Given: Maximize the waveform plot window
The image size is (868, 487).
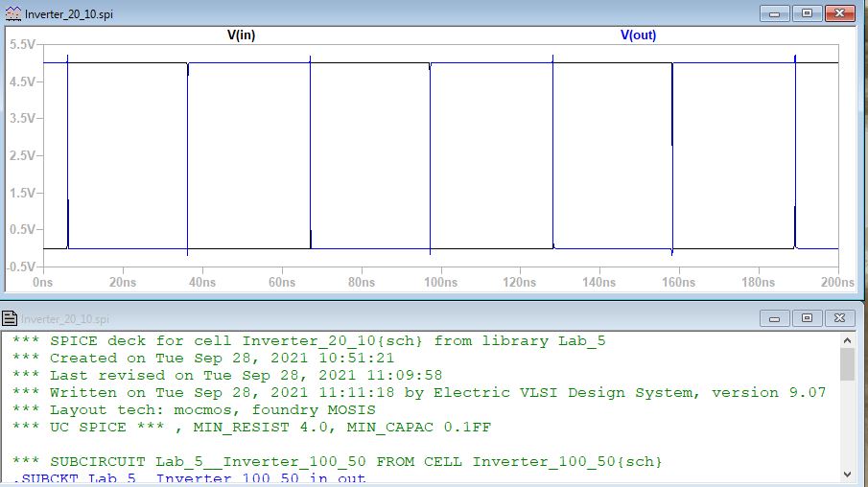Looking at the screenshot, I should click(x=807, y=13).
